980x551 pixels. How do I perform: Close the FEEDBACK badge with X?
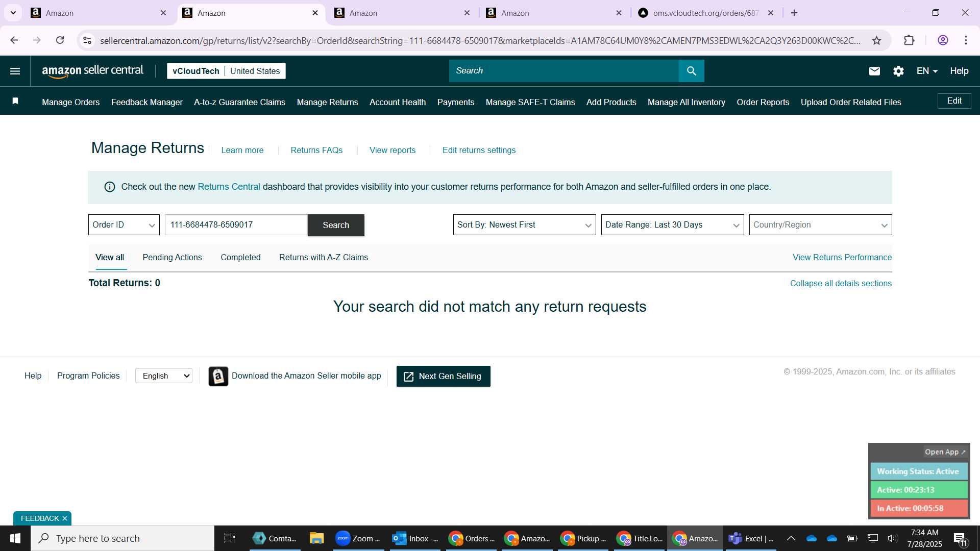tap(65, 518)
